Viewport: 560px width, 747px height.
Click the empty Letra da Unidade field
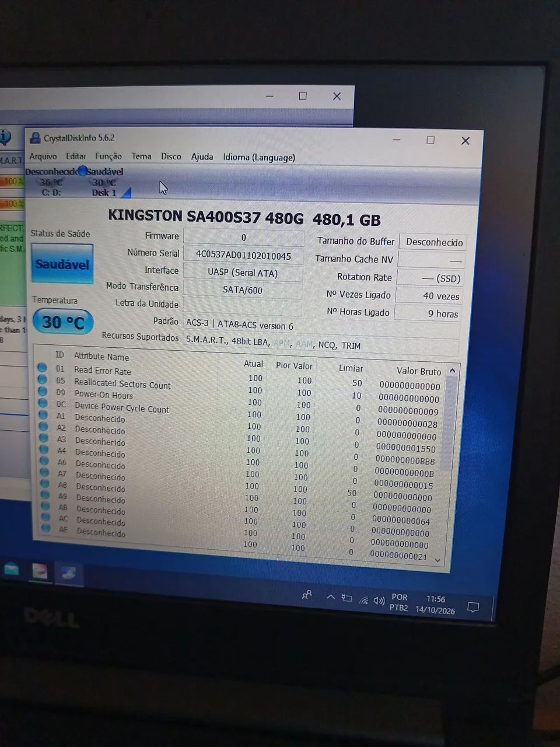(242, 306)
